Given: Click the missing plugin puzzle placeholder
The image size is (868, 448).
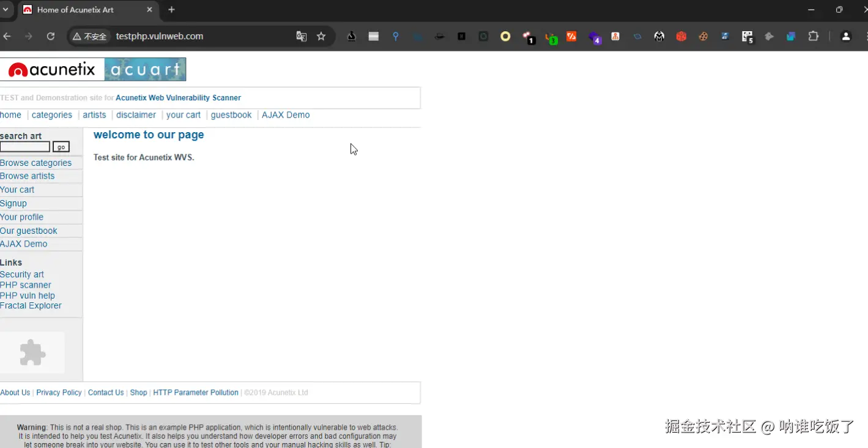Looking at the screenshot, I should (x=32, y=353).
